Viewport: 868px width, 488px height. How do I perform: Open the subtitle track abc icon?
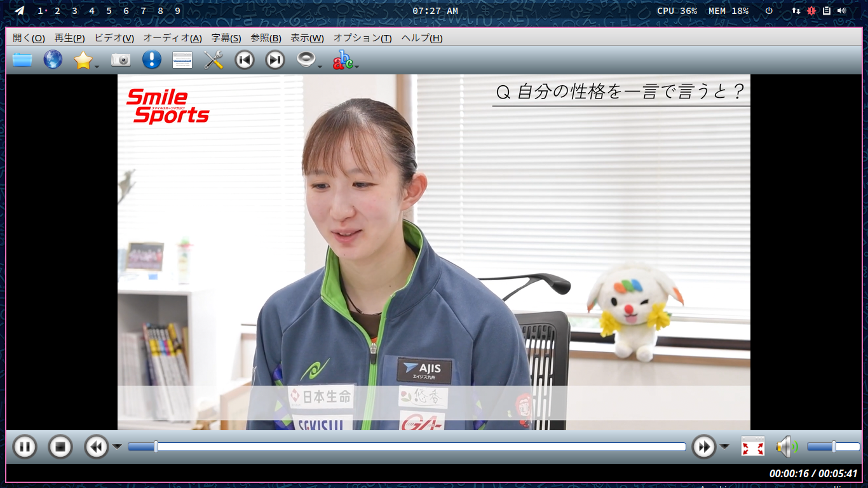coord(343,60)
